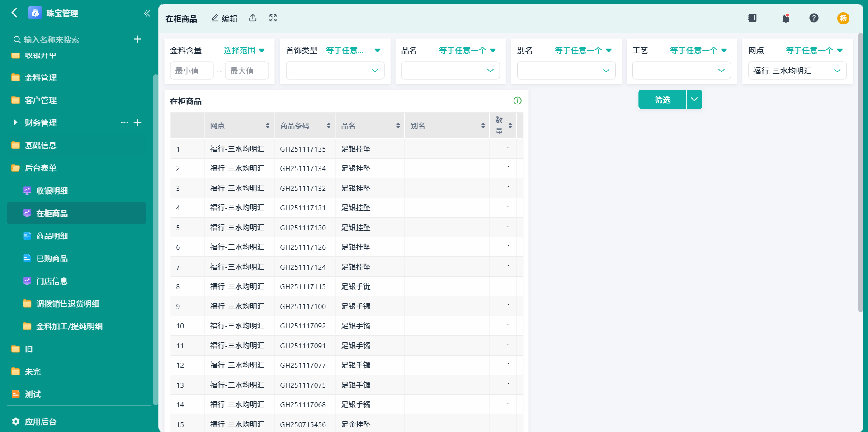Open the more options dots for 财务管理
This screenshot has width=868, height=432.
tap(124, 122)
